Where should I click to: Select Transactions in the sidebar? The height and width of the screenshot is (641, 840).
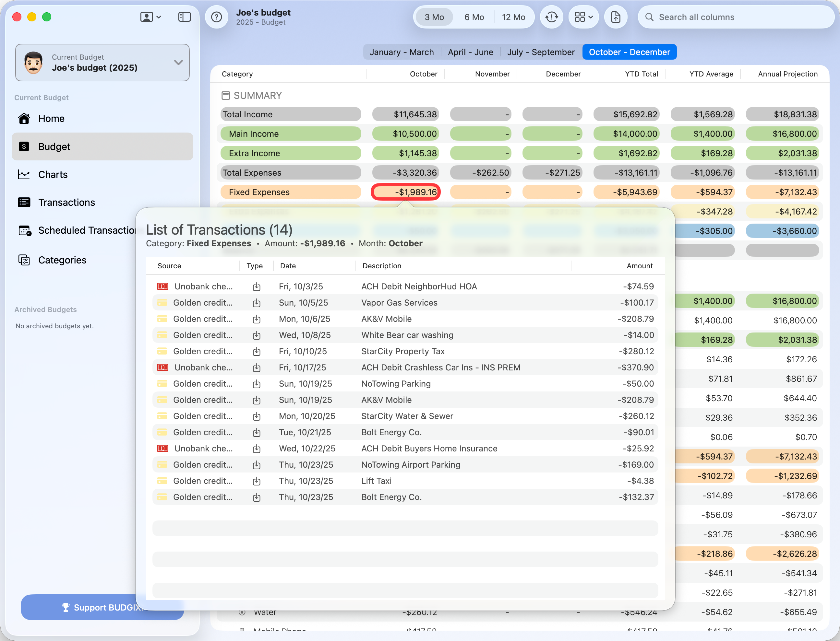point(66,202)
